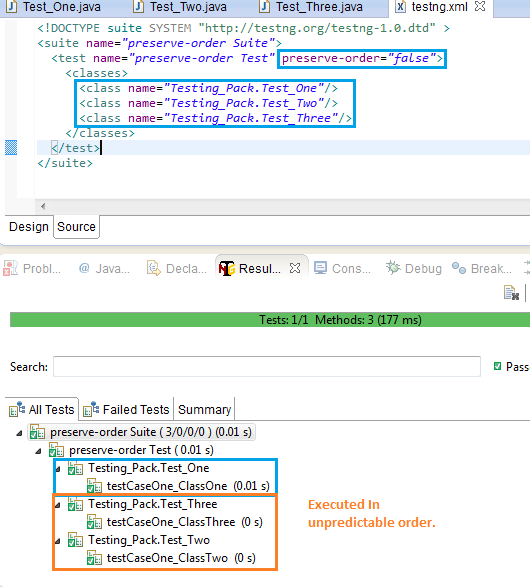The width and height of the screenshot is (530, 587).
Task: Switch to the Design view tab
Action: (29, 226)
